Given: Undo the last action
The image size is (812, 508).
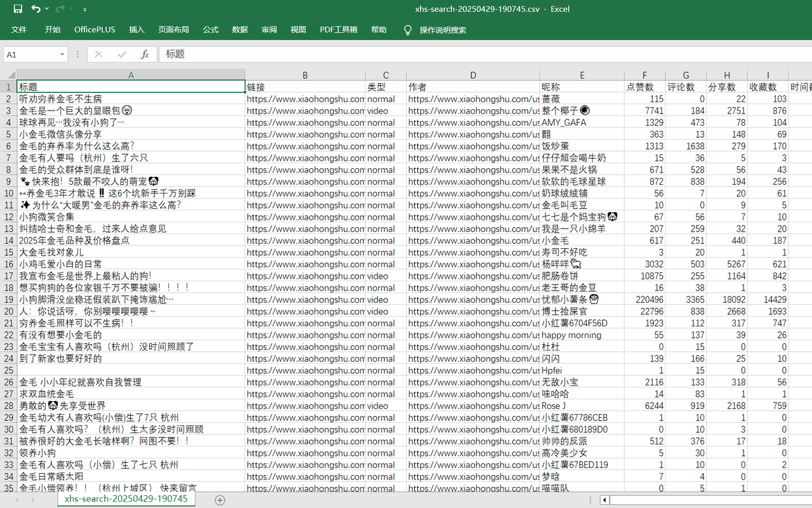Looking at the screenshot, I should 35,8.
